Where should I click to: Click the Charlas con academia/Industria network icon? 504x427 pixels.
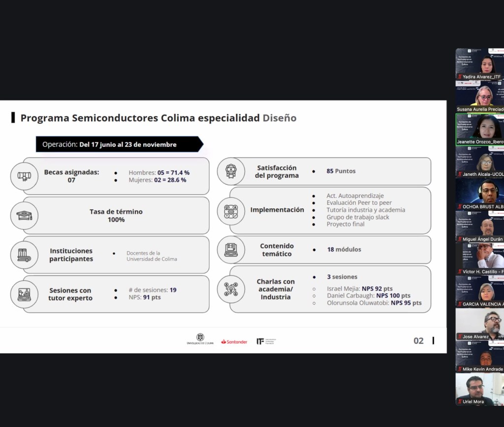(x=231, y=289)
